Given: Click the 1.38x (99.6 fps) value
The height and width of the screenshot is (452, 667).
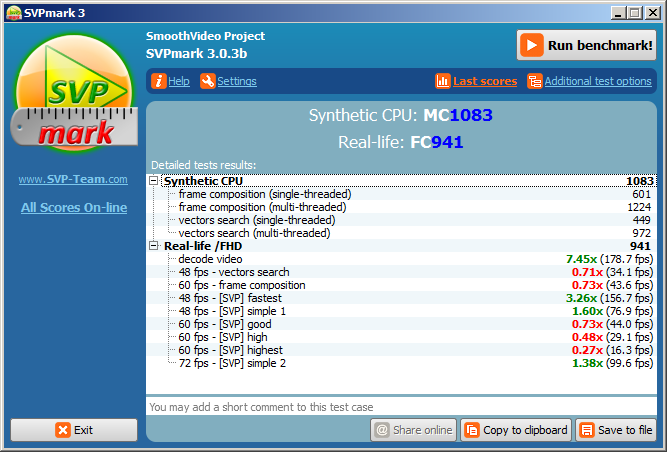Looking at the screenshot, I should point(612,363).
